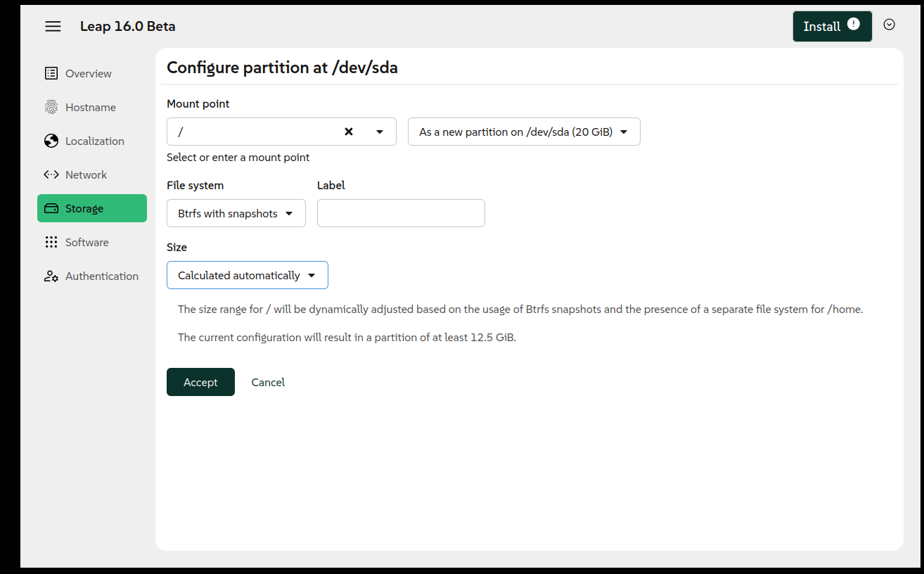Click the Hostname fingerprint icon
This screenshot has height=574, width=924.
point(51,107)
